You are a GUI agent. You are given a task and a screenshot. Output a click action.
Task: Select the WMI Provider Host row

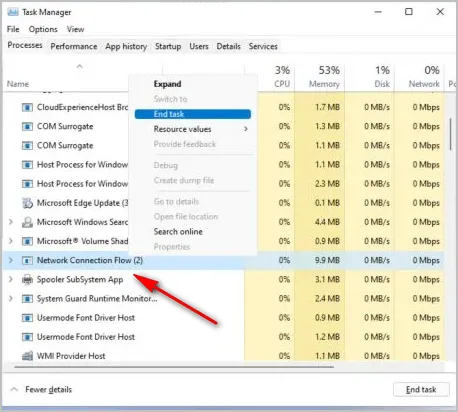click(223, 356)
